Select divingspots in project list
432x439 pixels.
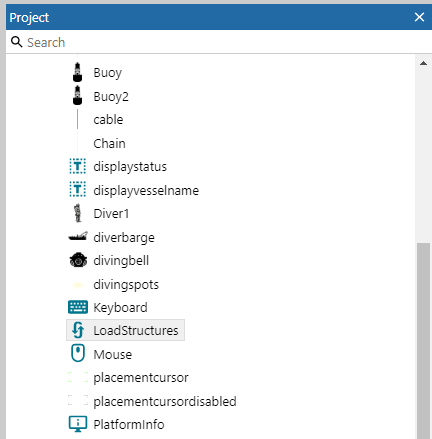126,285
